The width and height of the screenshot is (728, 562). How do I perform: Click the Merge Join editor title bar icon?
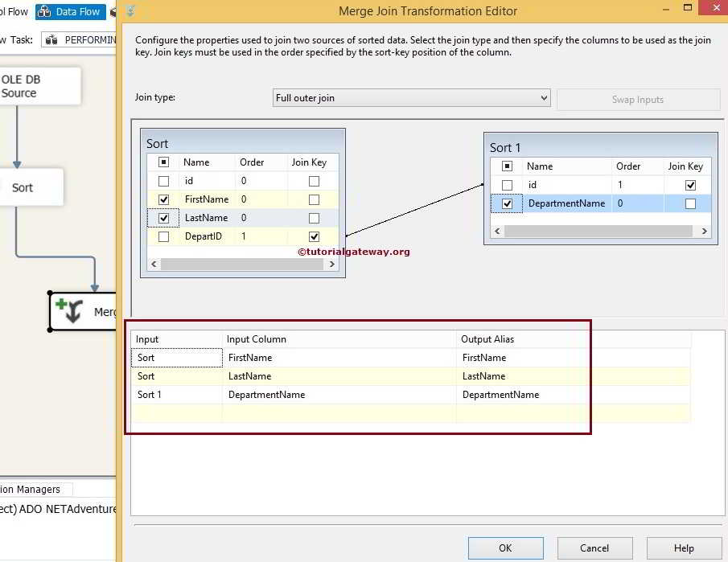click(x=131, y=10)
